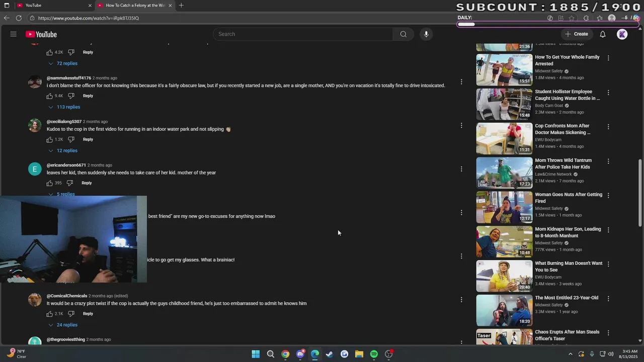Open Spotify from the taskbar
Viewport: 644px width, 362px height.
(x=374, y=354)
